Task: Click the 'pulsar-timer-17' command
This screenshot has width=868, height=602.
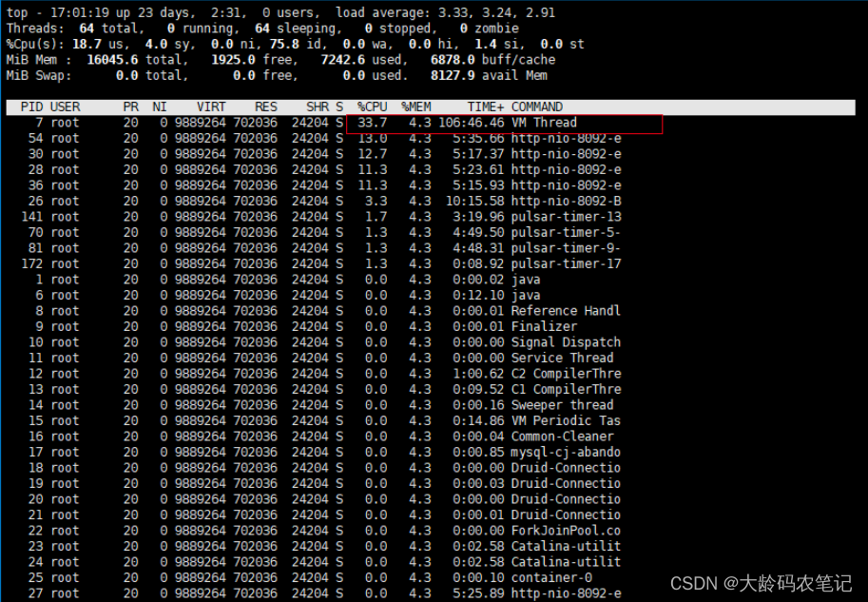Action: click(567, 264)
